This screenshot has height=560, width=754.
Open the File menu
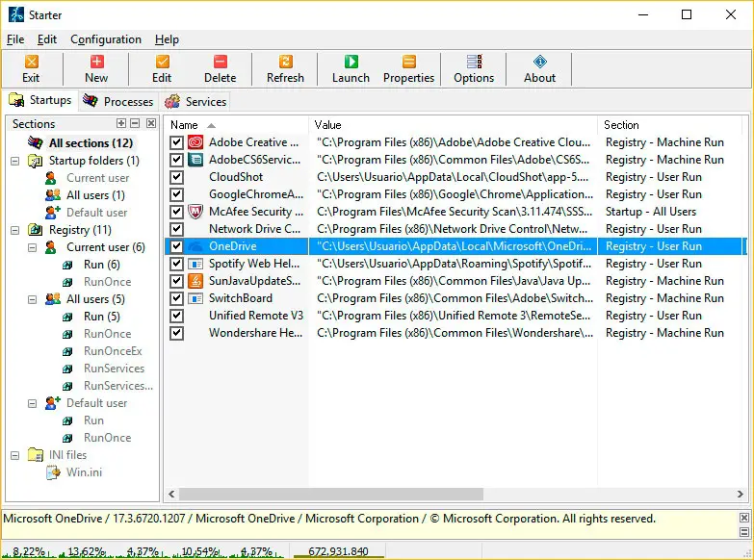[x=15, y=39]
